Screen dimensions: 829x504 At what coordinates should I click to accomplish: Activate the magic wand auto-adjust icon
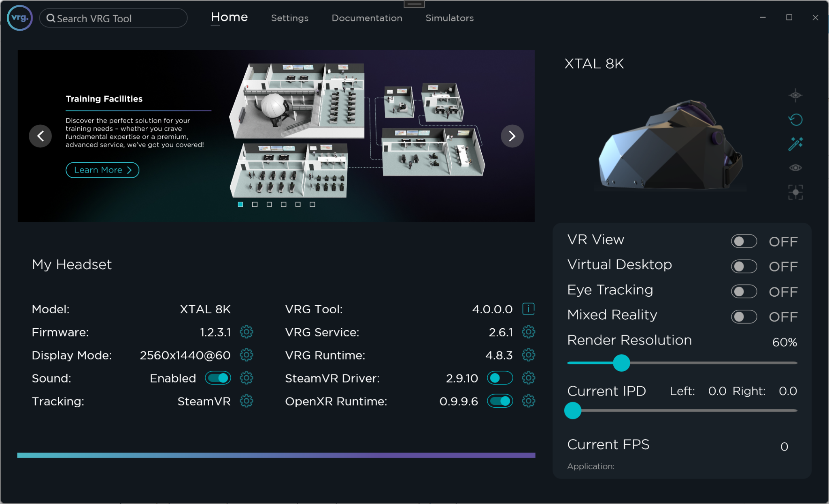coord(796,144)
